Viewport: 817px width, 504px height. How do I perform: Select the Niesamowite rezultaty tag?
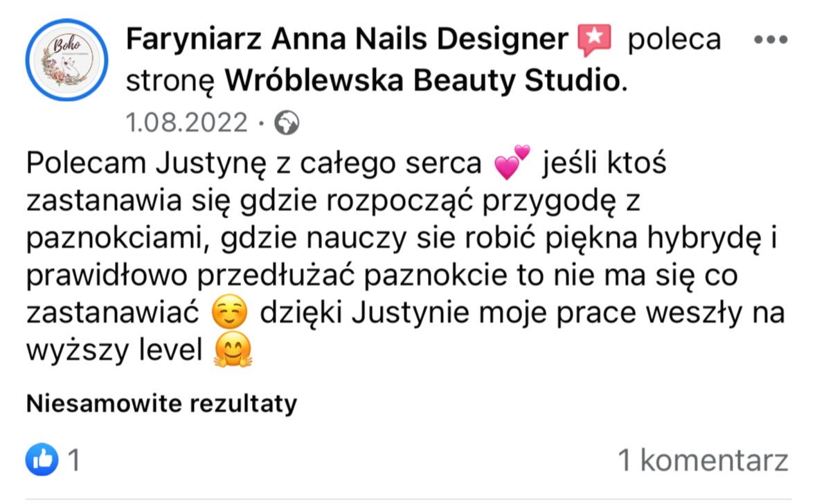pos(161,404)
